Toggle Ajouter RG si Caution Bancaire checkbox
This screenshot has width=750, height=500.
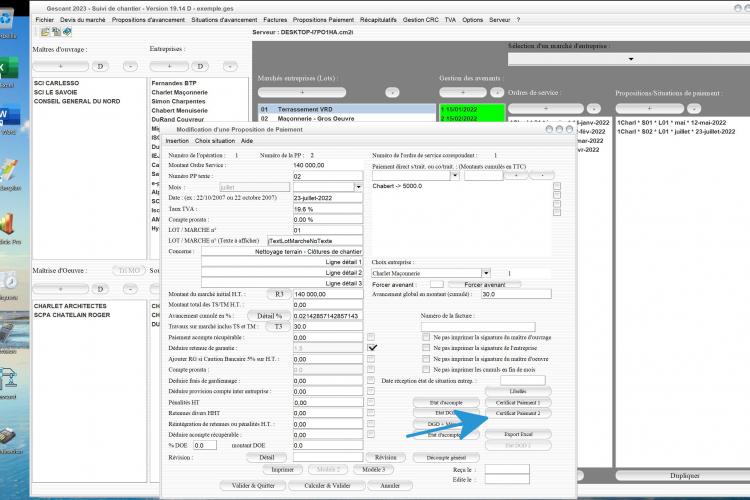(371, 359)
